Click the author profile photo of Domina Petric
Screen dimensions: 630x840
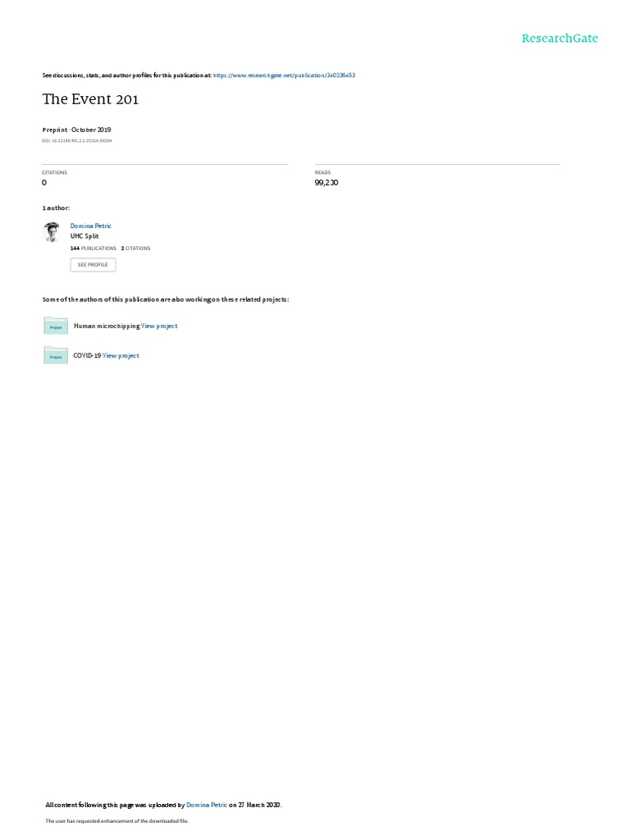52,232
